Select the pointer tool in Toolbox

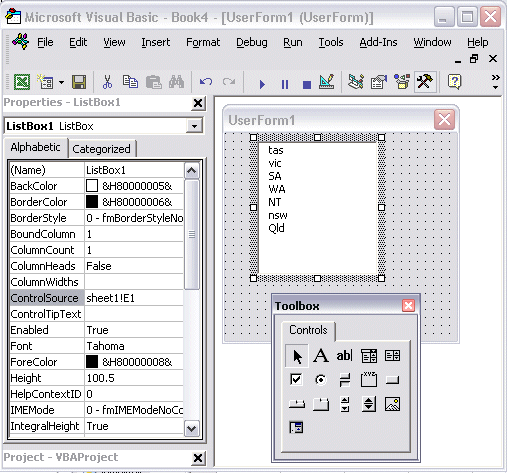coord(297,356)
